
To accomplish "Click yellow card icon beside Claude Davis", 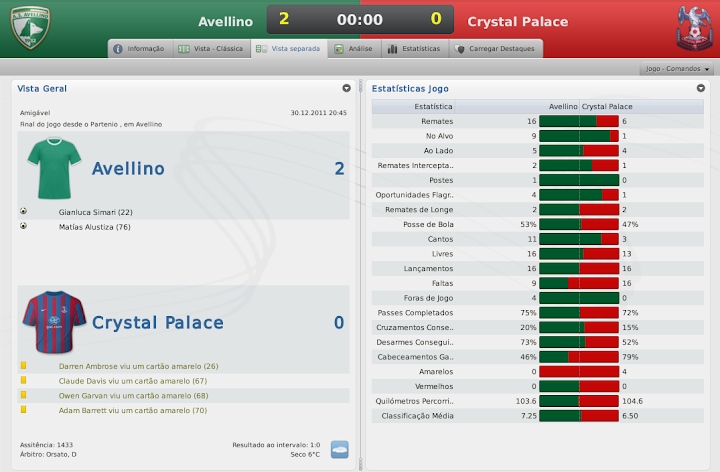I will (23, 381).
